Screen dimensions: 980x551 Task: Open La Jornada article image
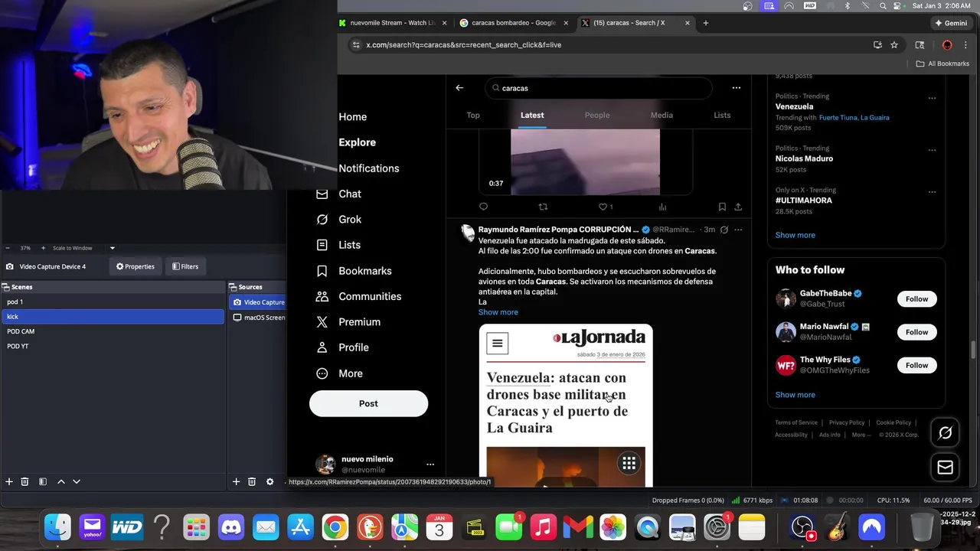(x=566, y=406)
